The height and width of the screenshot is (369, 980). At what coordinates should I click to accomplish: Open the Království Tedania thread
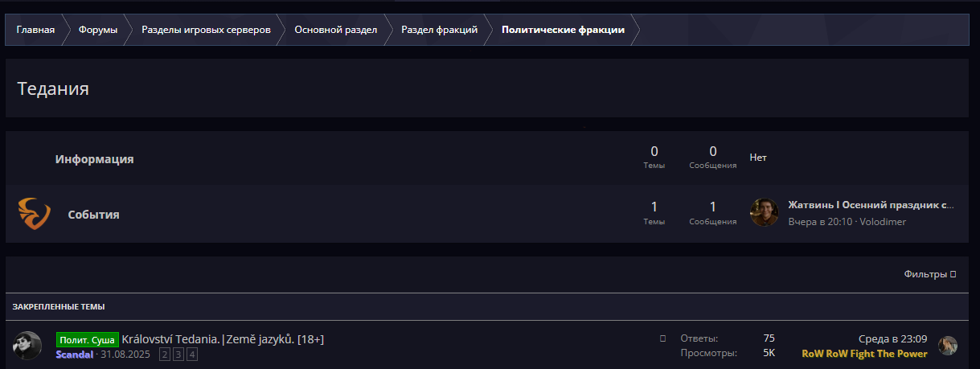[223, 339]
